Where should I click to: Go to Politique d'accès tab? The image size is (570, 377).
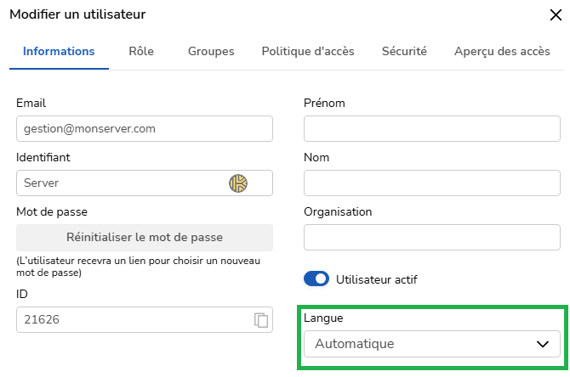(308, 51)
